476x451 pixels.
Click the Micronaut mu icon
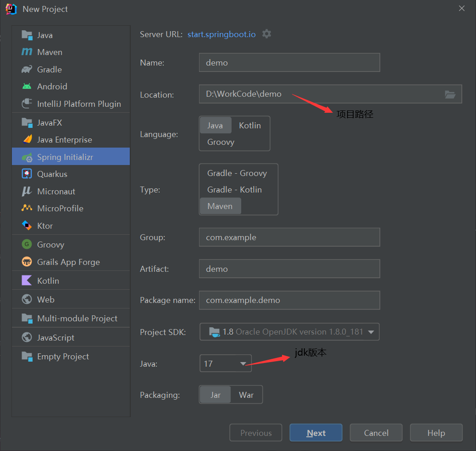(x=27, y=191)
